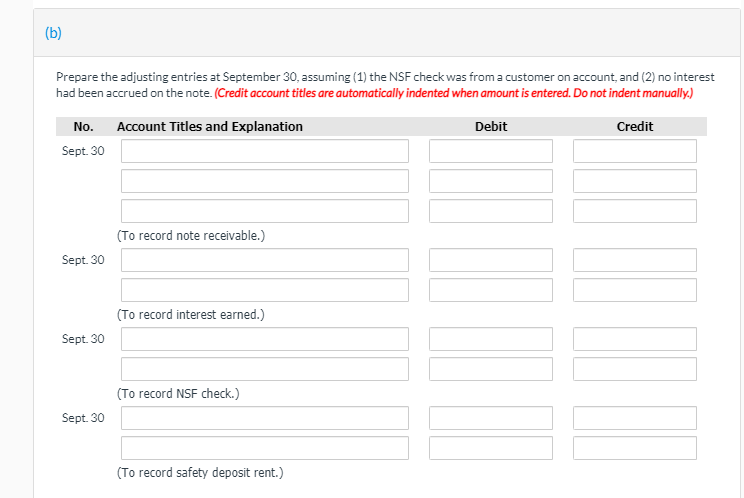This screenshot has width=744, height=498.
Task: Click the (b) section header label
Action: tap(53, 33)
